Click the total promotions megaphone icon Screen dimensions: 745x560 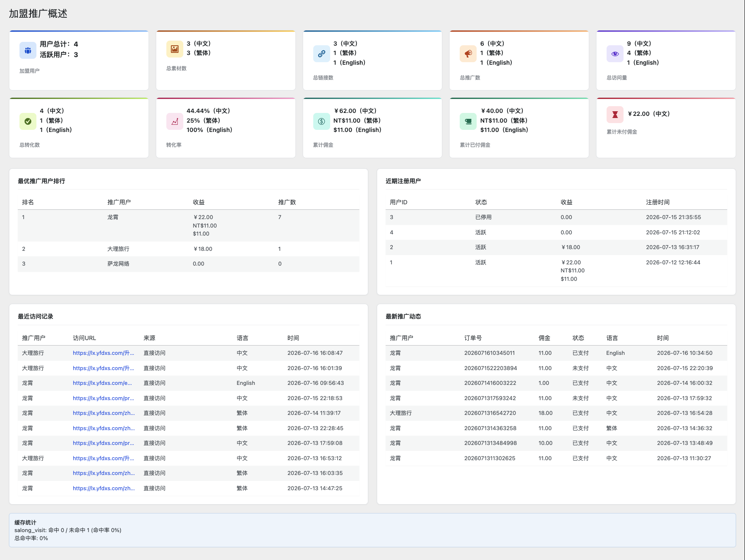[468, 54]
